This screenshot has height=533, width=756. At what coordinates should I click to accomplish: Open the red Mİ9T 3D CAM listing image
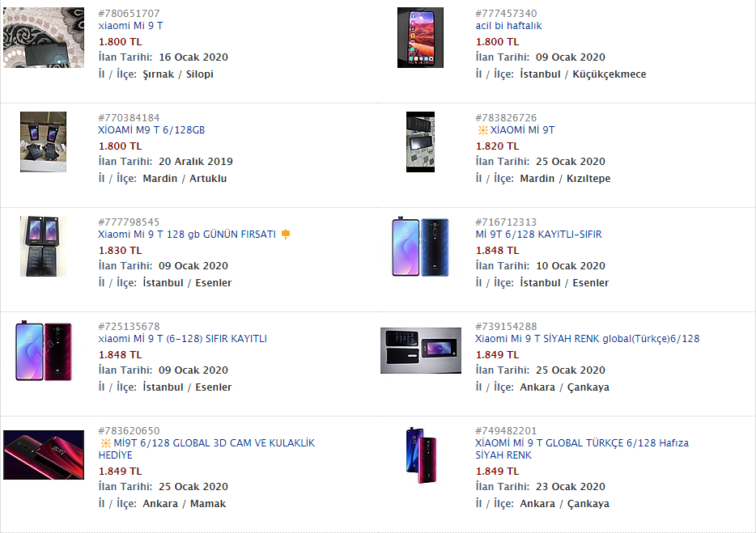click(44, 455)
